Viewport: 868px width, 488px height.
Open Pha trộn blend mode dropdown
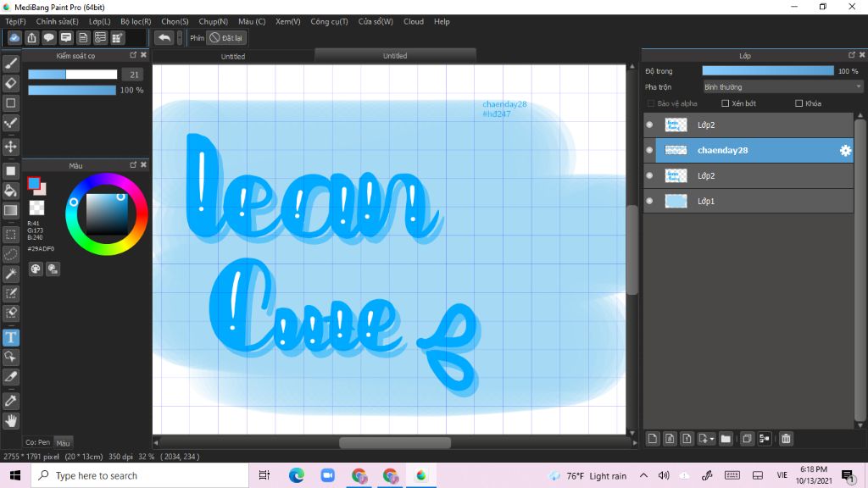tap(782, 87)
